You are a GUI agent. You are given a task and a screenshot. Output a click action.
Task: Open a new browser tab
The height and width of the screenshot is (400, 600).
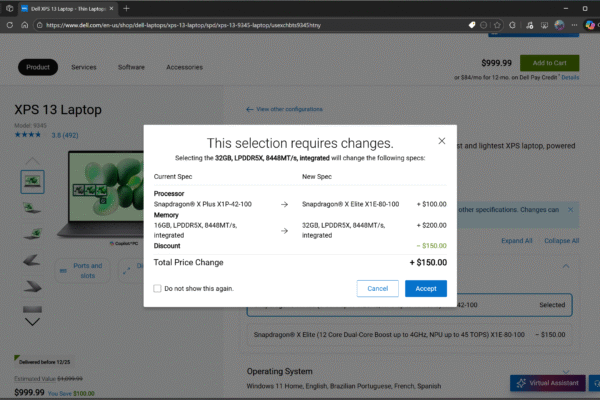[x=126, y=8]
